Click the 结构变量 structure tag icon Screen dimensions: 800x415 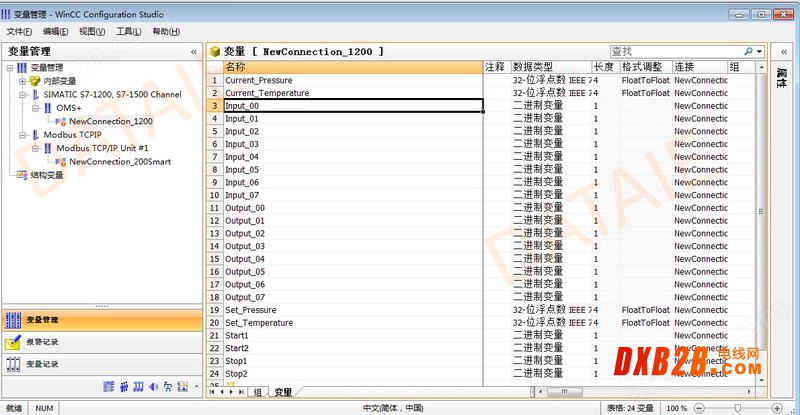pos(22,175)
